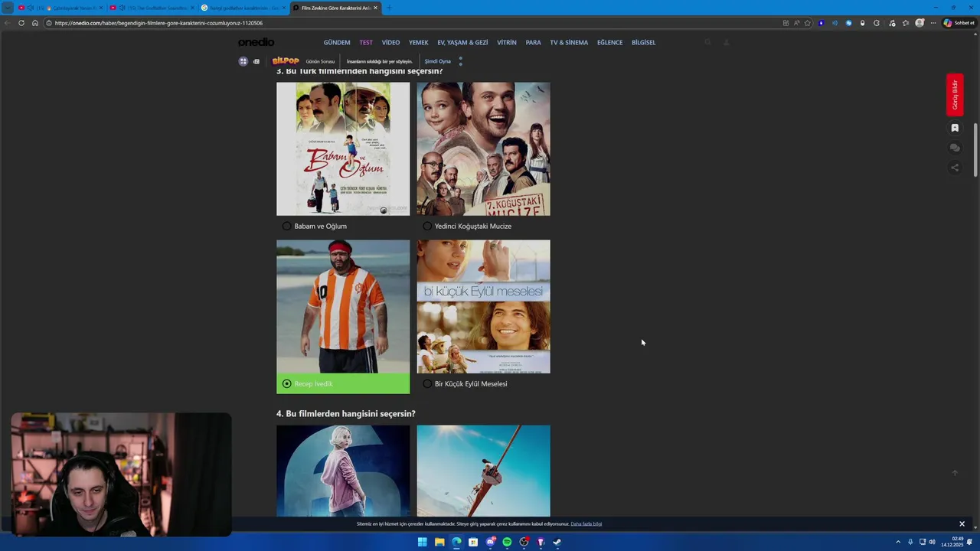Open the taskbar volume icon
The height and width of the screenshot is (551, 980).
point(932,542)
